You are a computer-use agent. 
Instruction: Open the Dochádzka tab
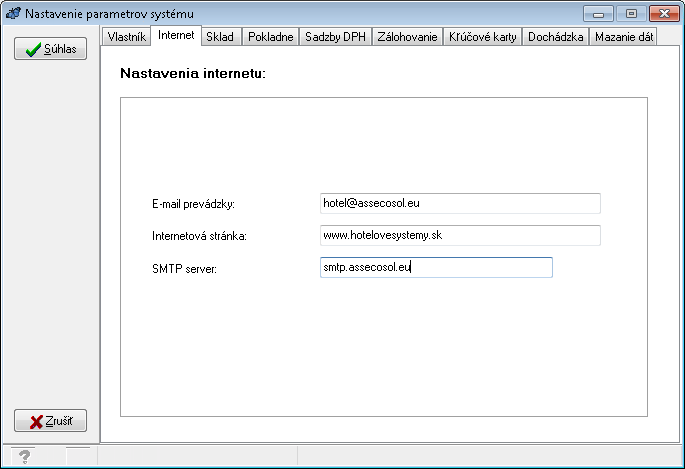click(x=555, y=37)
